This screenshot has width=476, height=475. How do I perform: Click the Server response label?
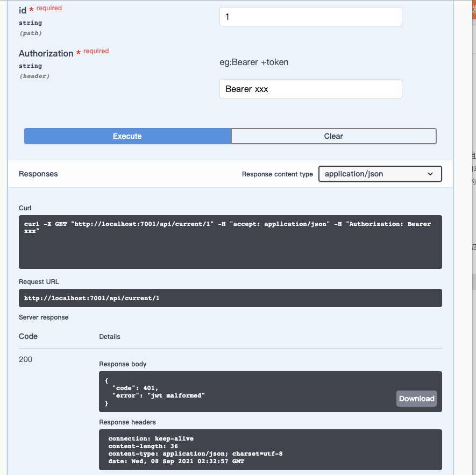(x=44, y=317)
